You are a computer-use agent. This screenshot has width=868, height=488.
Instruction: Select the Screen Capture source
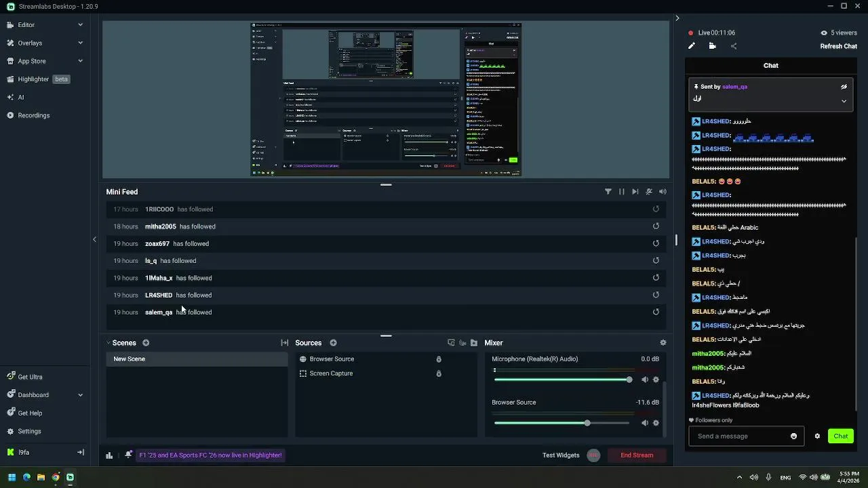coord(331,373)
